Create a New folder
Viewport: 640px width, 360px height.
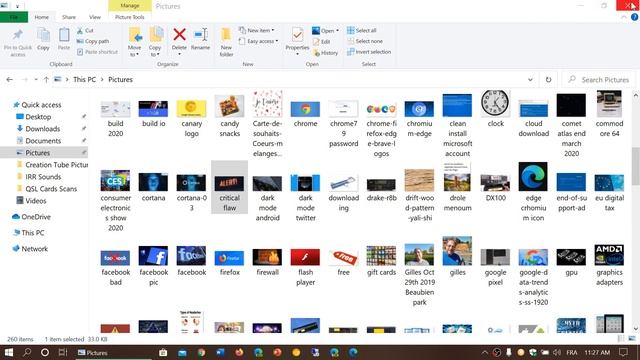[226, 42]
